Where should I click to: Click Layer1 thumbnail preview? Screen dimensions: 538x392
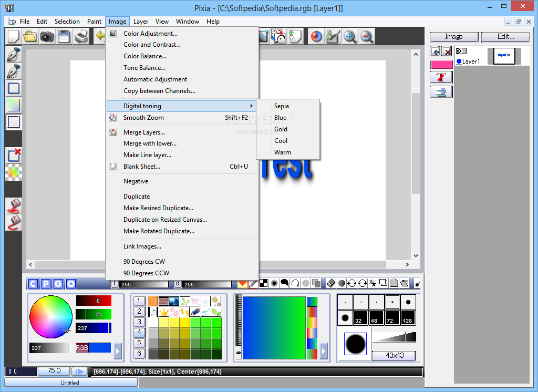pyautogui.click(x=504, y=56)
